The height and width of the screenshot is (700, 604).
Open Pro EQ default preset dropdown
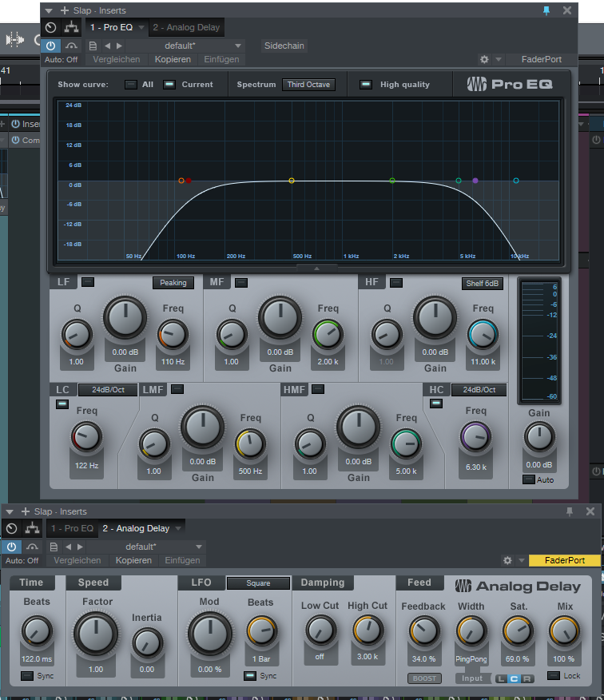click(x=186, y=46)
